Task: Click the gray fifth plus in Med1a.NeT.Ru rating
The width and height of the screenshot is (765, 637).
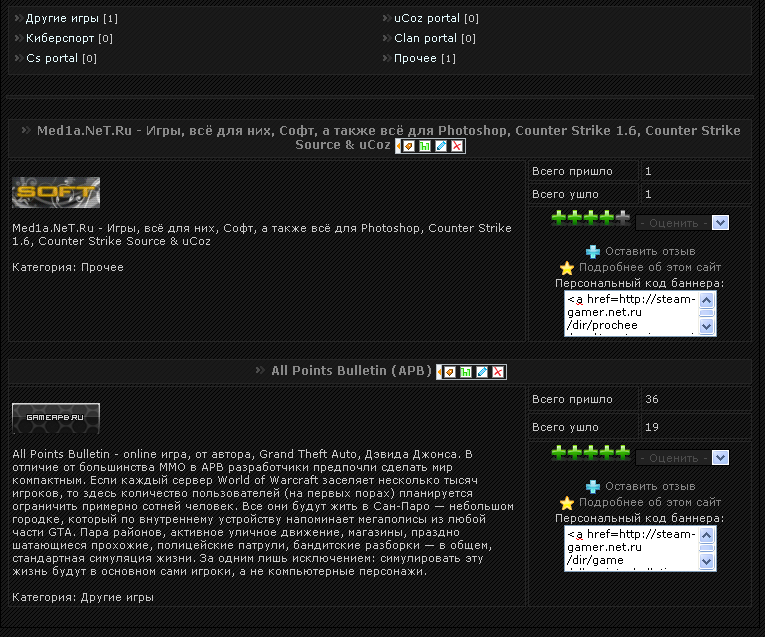Action: pos(623,218)
